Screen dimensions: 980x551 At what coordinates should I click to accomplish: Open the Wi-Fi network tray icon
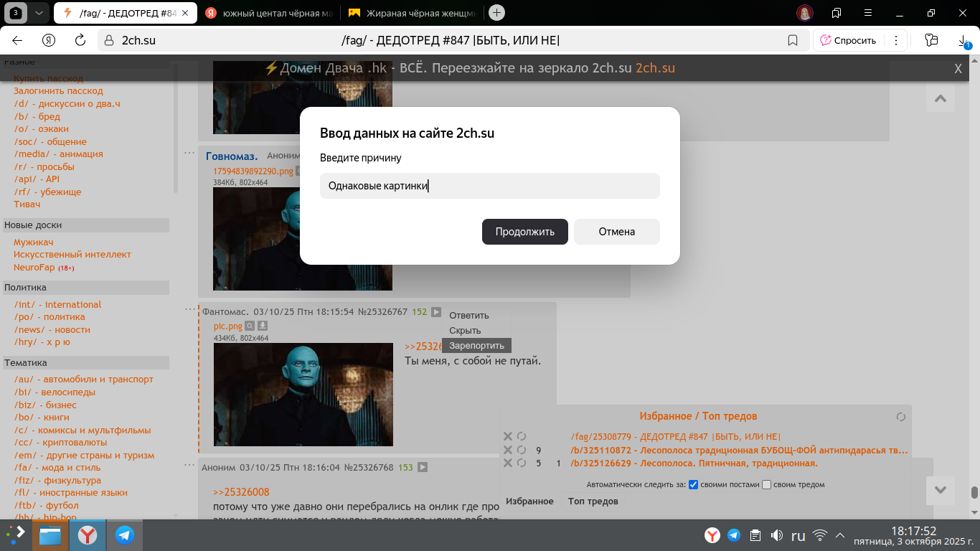820,535
